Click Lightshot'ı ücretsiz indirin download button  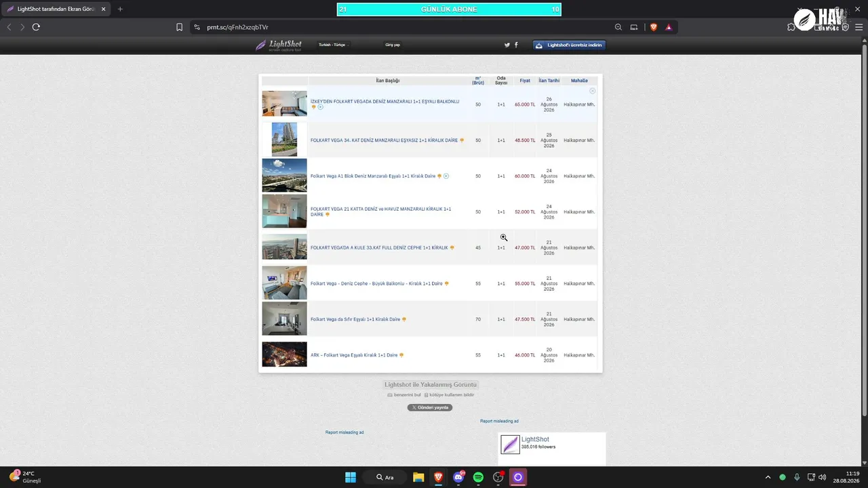pos(569,45)
